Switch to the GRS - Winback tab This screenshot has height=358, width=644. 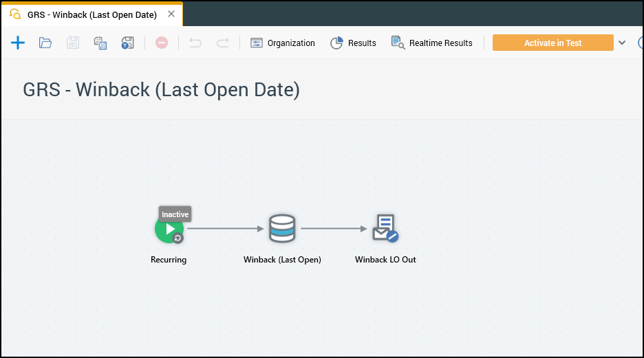pos(92,14)
